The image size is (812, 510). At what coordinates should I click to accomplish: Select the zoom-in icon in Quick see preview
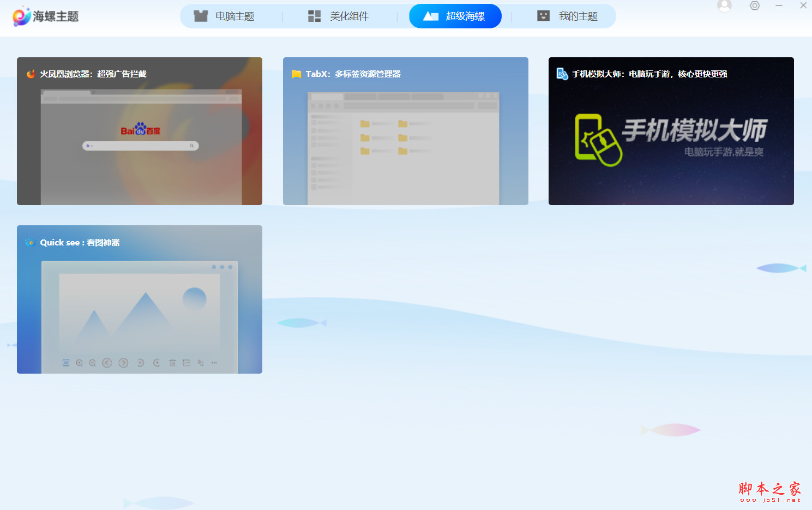tap(79, 362)
